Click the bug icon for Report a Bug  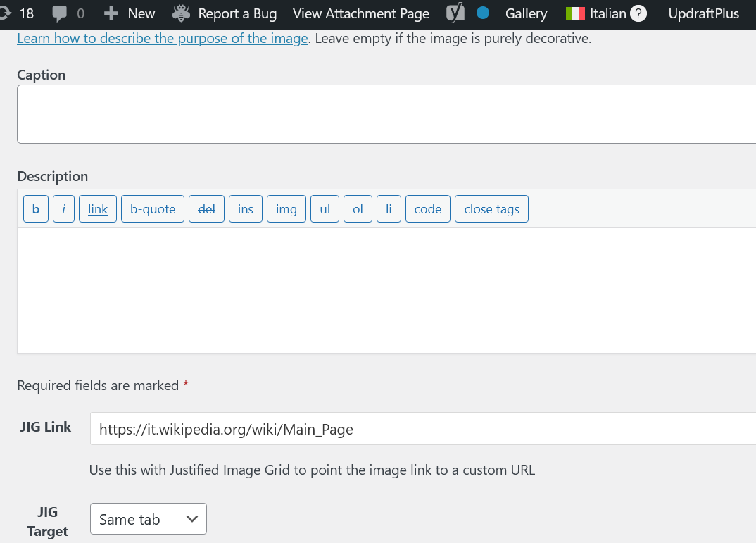tap(182, 13)
